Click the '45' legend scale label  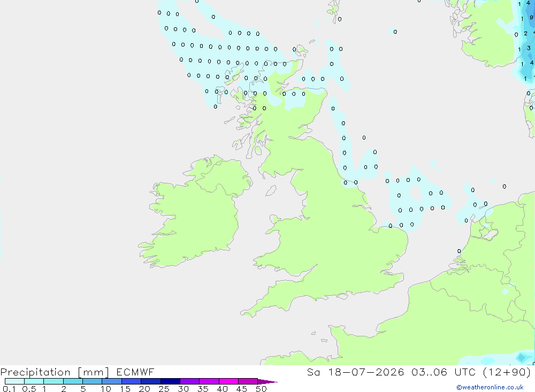tap(242, 389)
